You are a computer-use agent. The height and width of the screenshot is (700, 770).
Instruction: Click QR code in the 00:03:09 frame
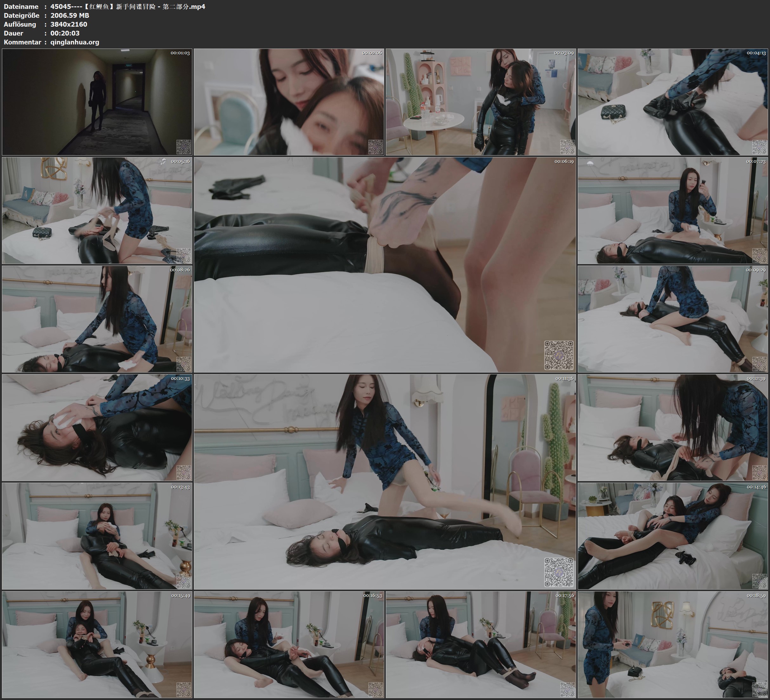coord(567,147)
